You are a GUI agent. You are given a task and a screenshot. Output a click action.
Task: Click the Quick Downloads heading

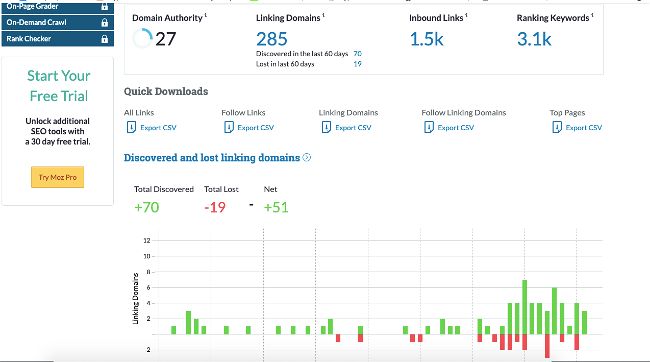point(166,91)
